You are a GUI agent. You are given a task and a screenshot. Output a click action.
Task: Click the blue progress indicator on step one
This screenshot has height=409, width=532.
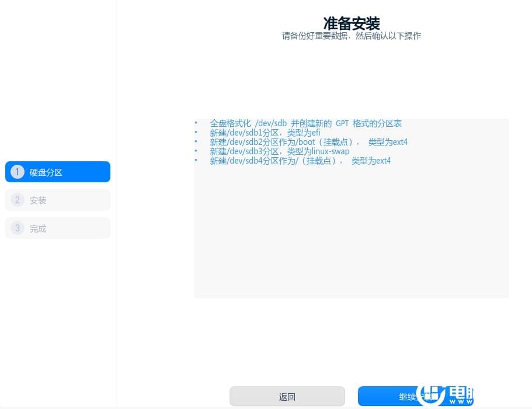[18, 172]
